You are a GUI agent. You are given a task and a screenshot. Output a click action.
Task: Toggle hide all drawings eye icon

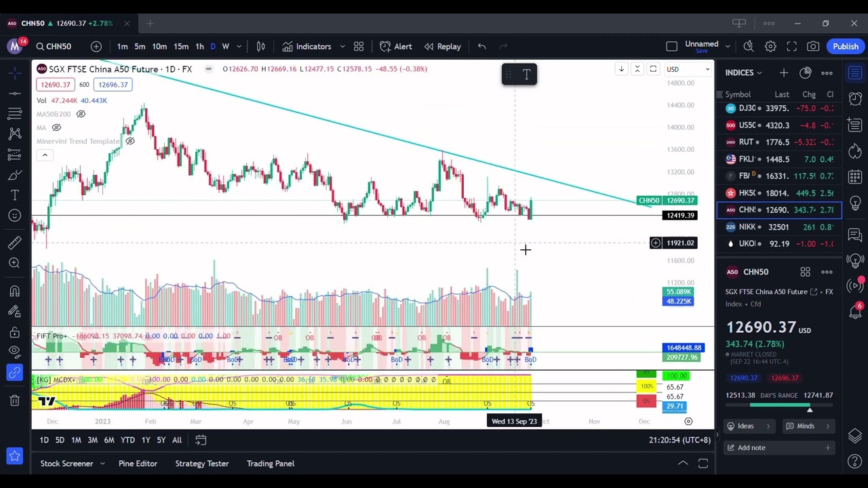14,351
